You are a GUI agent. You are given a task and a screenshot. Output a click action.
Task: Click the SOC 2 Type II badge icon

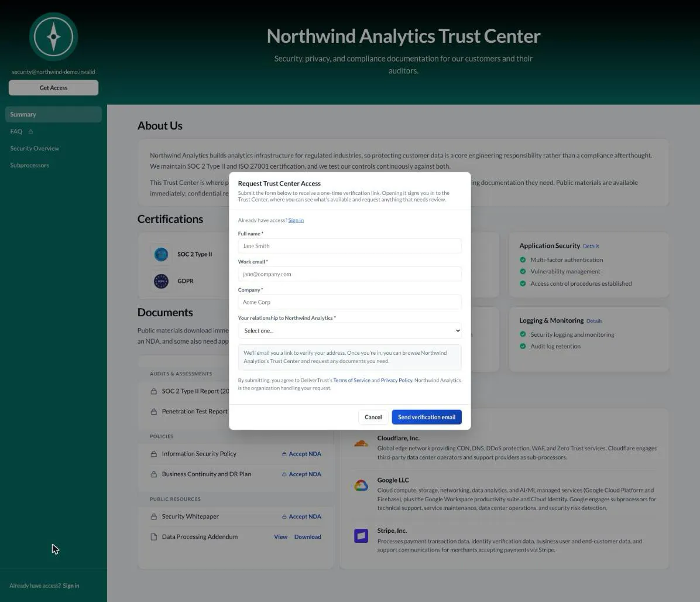pyautogui.click(x=161, y=254)
